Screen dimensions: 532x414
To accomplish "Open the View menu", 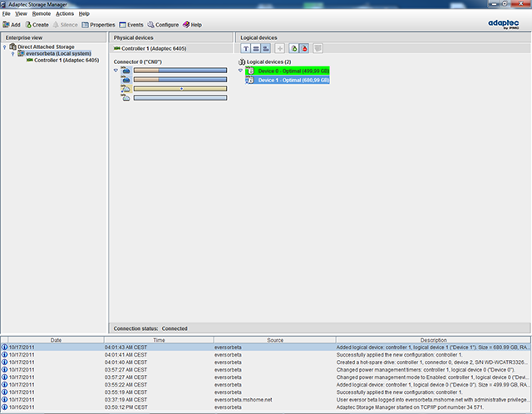I will point(21,13).
